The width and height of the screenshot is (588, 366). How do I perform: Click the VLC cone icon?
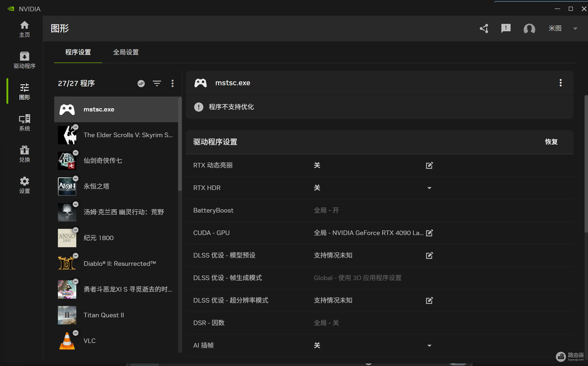[x=67, y=341]
